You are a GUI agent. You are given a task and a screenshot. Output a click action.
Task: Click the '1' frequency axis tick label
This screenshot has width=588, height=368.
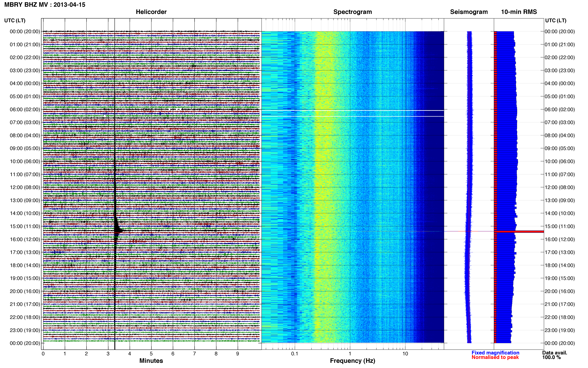[x=350, y=354]
